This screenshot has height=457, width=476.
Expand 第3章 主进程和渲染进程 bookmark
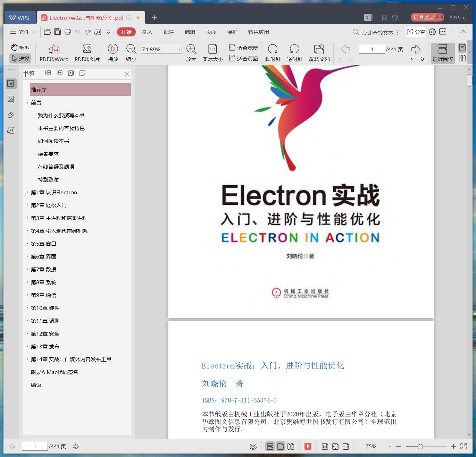point(27,218)
